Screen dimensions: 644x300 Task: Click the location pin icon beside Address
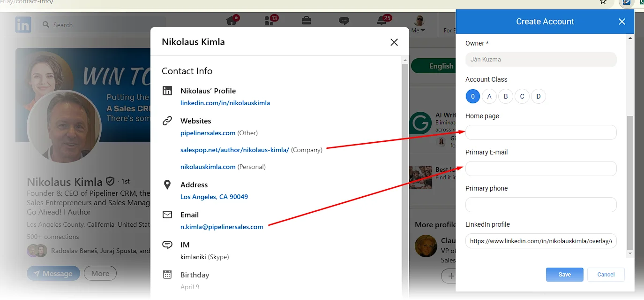click(167, 185)
